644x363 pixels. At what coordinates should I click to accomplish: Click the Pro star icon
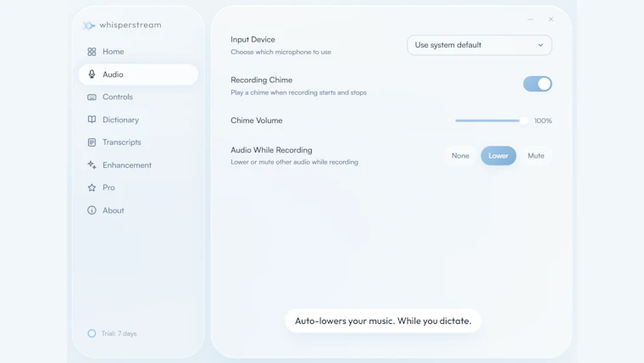coord(92,187)
